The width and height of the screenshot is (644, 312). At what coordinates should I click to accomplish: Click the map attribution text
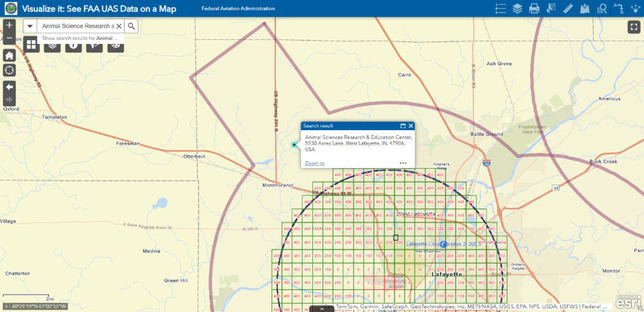(x=467, y=306)
